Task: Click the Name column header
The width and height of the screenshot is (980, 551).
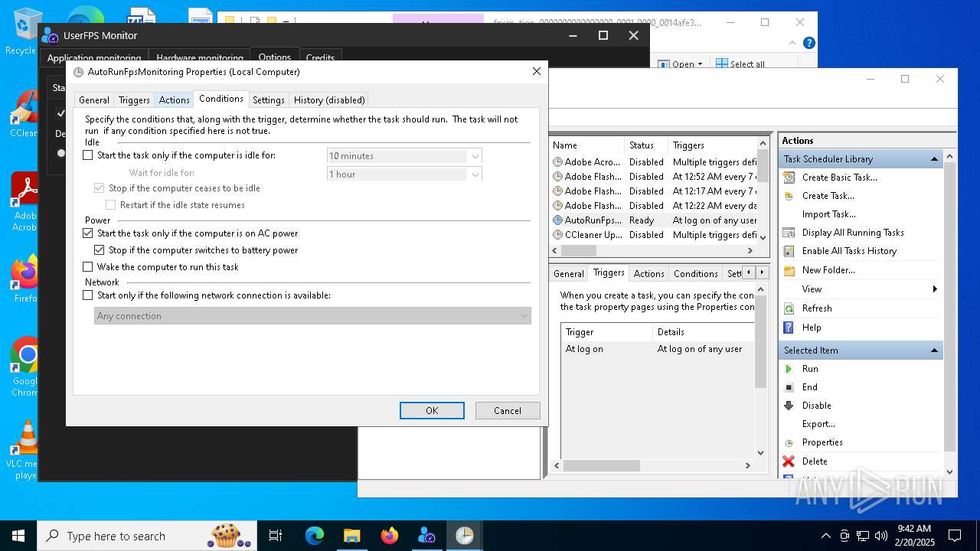Action: click(x=586, y=145)
